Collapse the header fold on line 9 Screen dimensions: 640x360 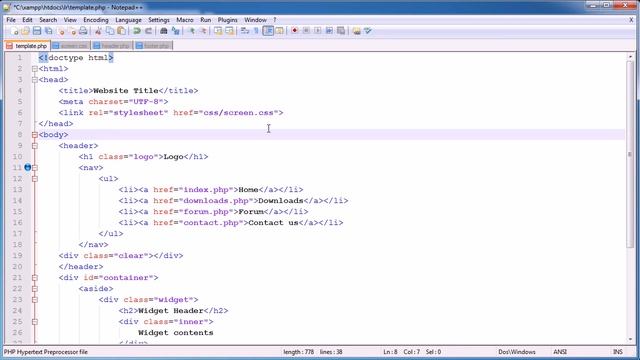click(35, 146)
